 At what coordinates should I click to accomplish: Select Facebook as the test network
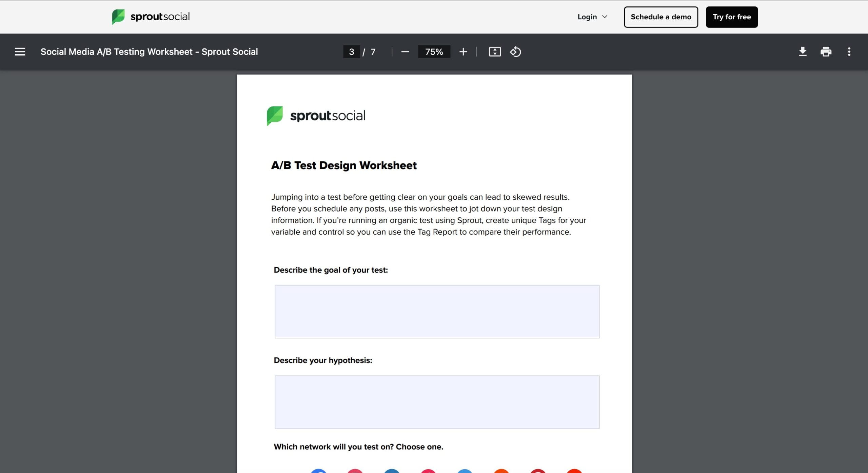pyautogui.click(x=319, y=471)
